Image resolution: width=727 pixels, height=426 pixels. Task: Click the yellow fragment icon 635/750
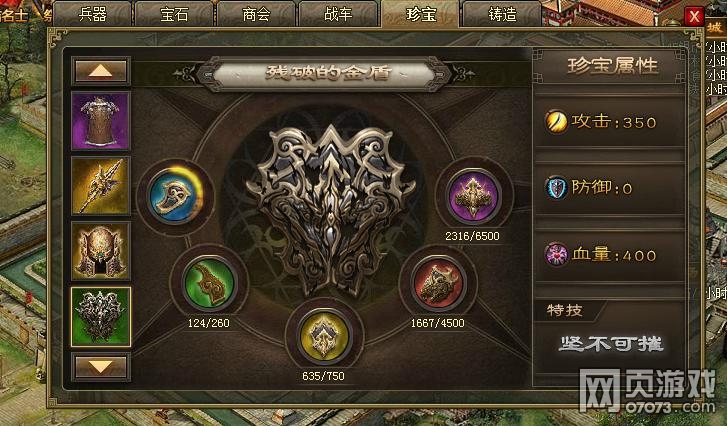[x=324, y=337]
